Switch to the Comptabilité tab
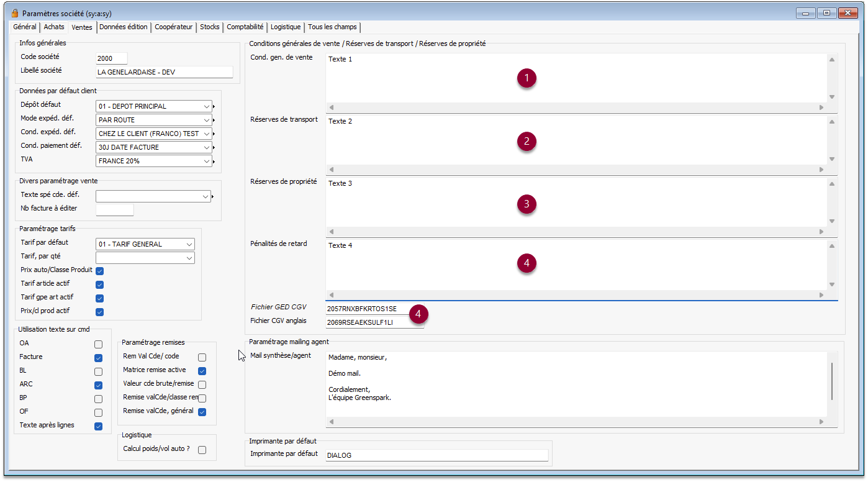The image size is (868, 482). (x=245, y=27)
